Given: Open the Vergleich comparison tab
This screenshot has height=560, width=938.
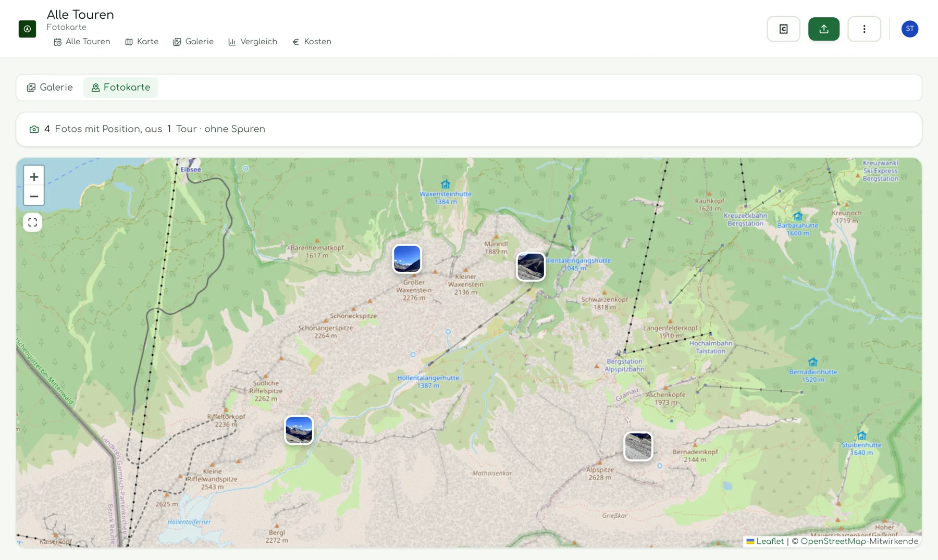Looking at the screenshot, I should tap(253, 42).
